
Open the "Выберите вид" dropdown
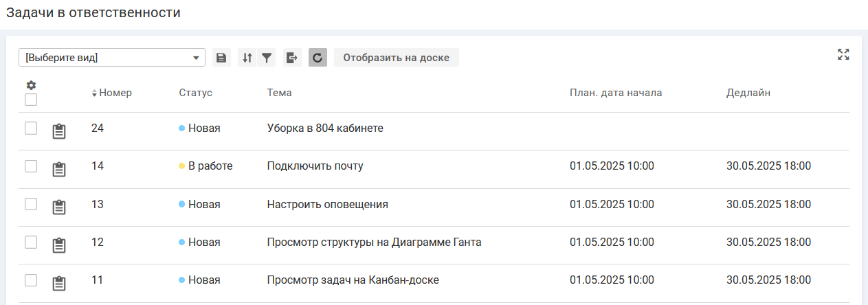[111, 58]
